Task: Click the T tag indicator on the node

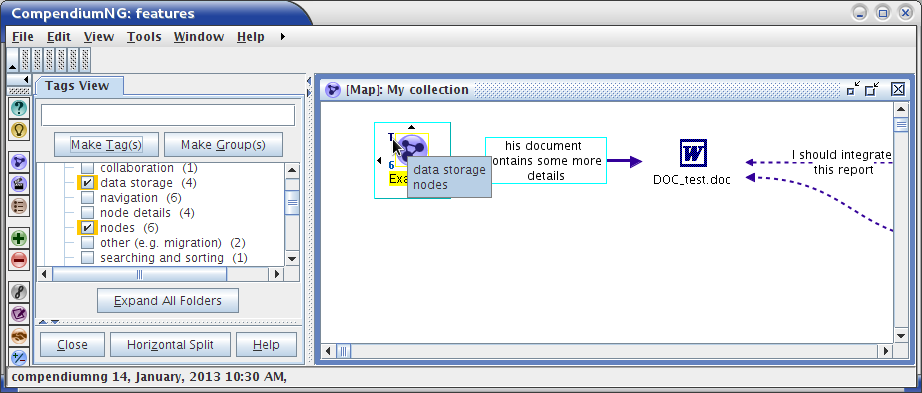Action: click(391, 137)
